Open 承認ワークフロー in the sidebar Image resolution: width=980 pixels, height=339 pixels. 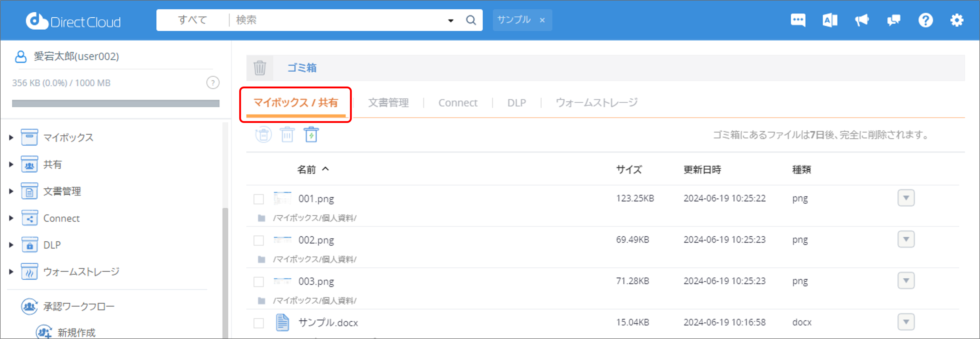tap(78, 307)
